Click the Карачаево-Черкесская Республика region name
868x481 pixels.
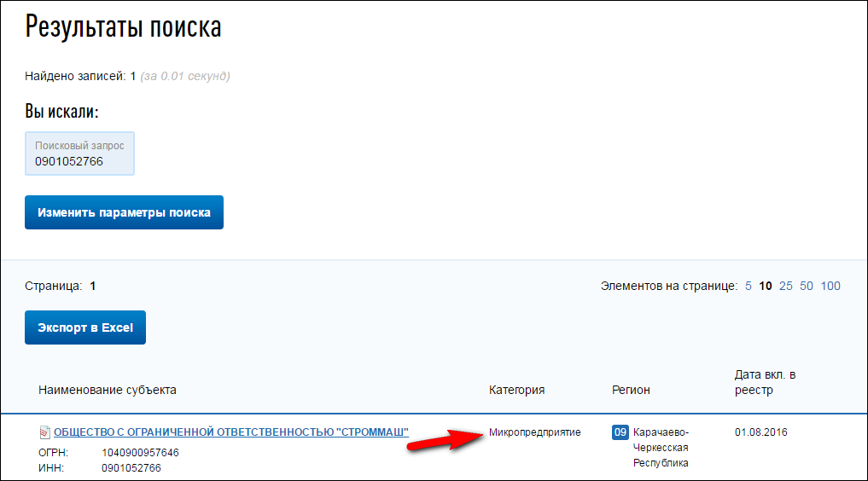point(661,448)
